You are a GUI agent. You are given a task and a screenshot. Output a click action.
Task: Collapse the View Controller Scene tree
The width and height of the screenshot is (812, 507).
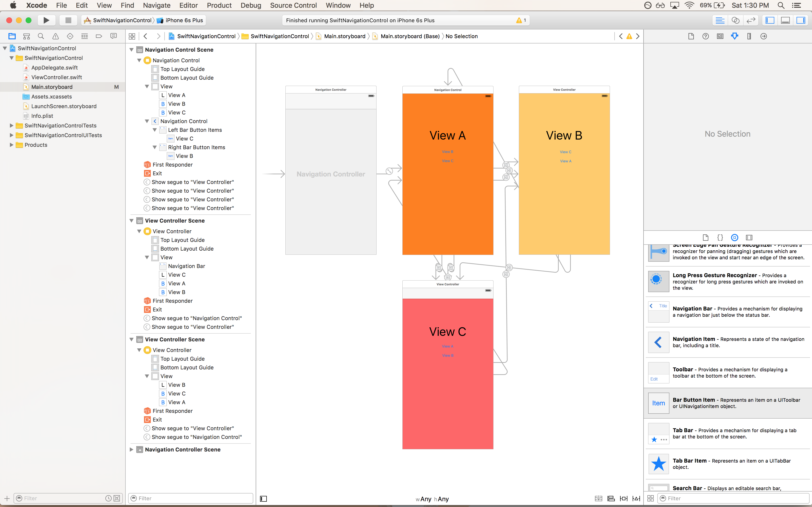(131, 221)
